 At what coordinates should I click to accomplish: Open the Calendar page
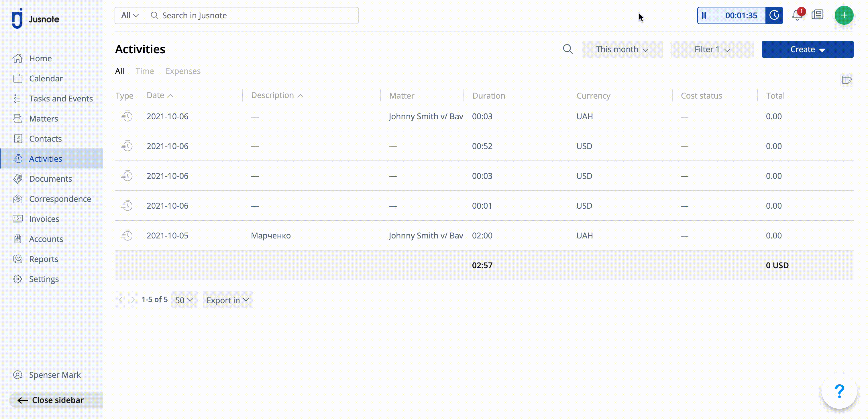[x=46, y=79]
